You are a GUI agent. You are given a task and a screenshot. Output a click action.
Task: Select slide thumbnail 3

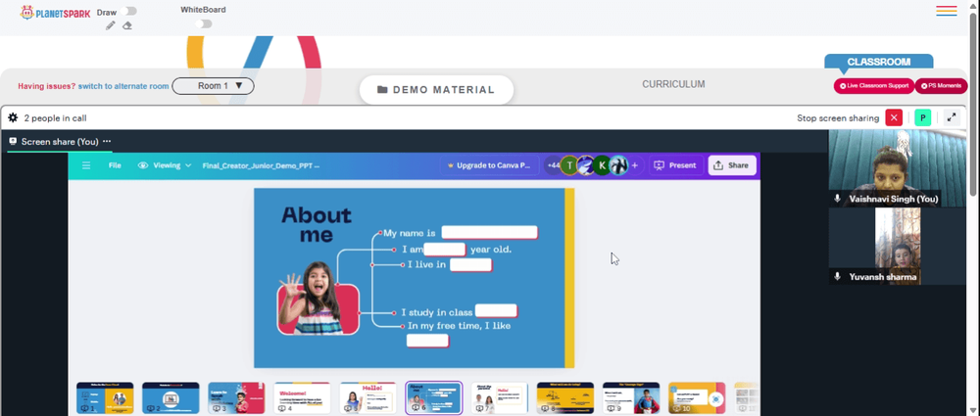[x=236, y=397]
